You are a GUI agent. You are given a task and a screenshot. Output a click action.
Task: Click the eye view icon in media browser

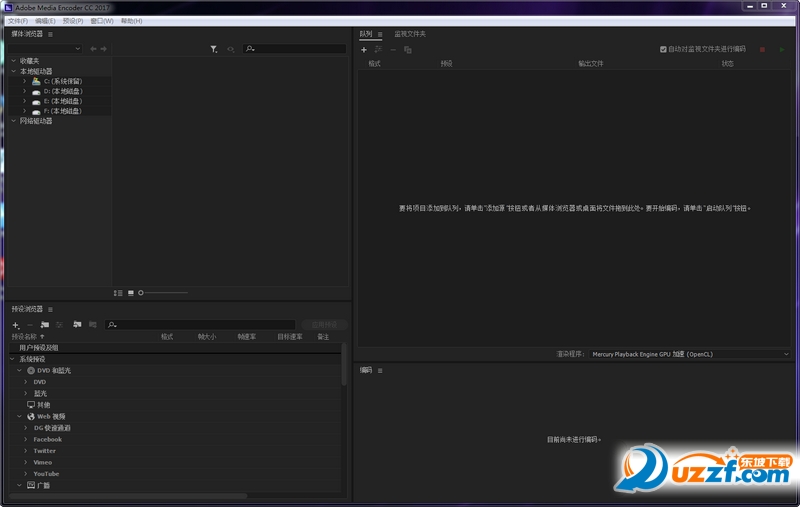tap(231, 49)
